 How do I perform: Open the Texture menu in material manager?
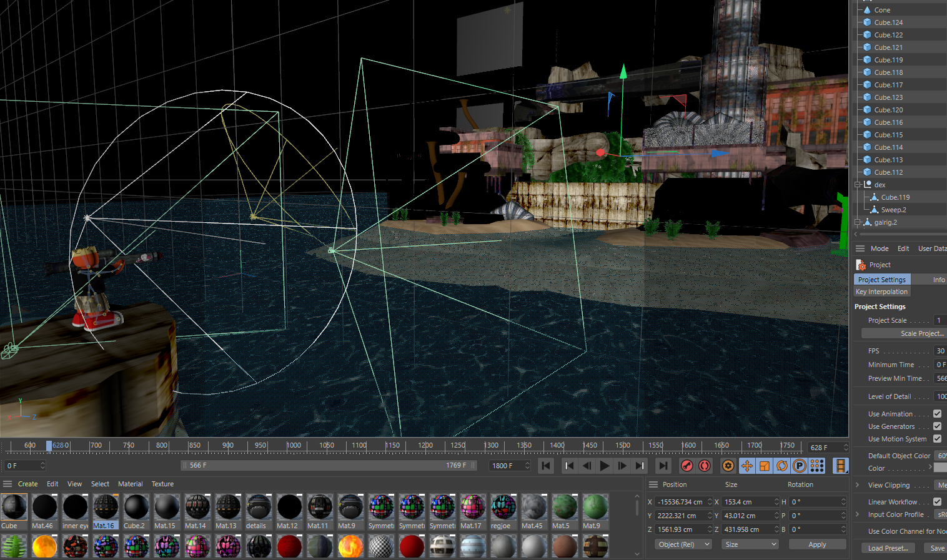(162, 484)
